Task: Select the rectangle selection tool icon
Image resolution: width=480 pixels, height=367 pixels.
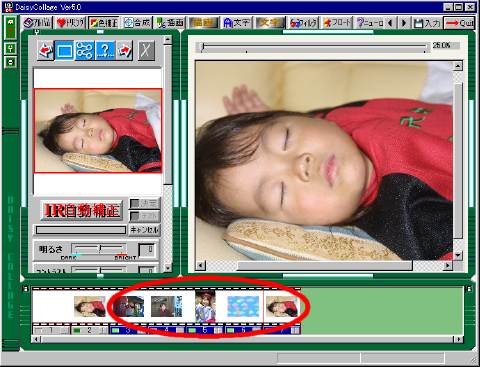Action: [65, 51]
